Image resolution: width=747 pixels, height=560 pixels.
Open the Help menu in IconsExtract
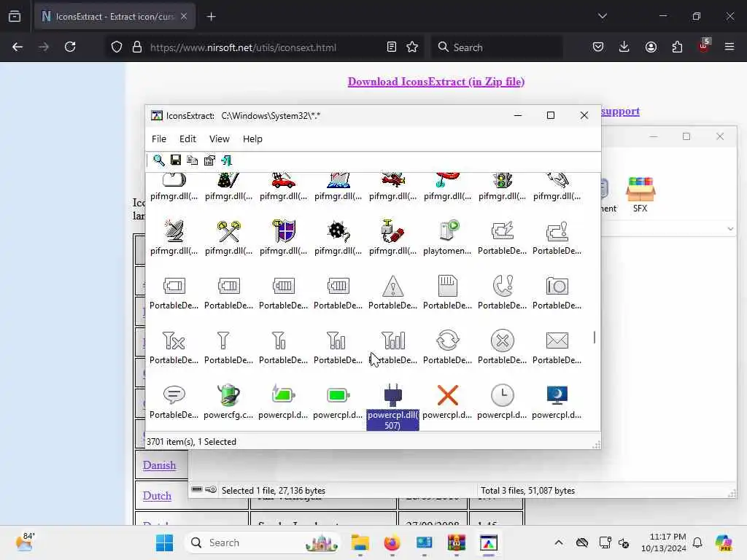[x=252, y=139]
